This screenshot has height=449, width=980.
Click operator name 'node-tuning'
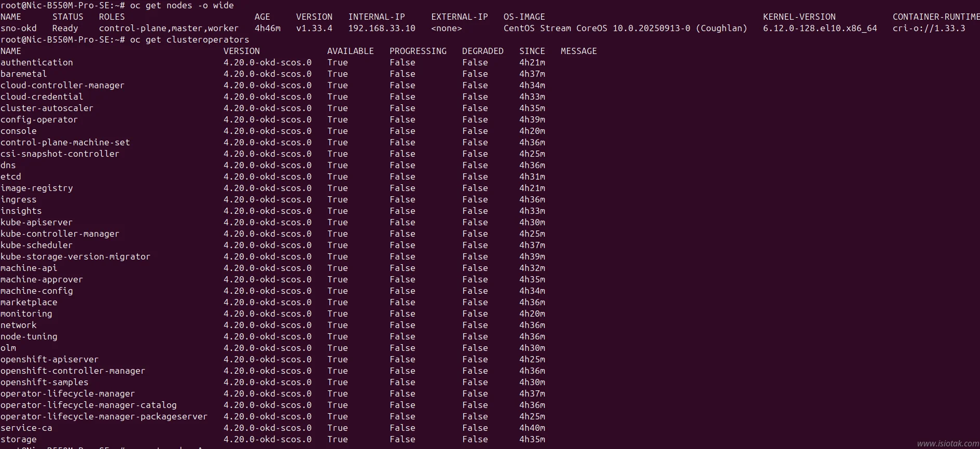click(x=29, y=337)
